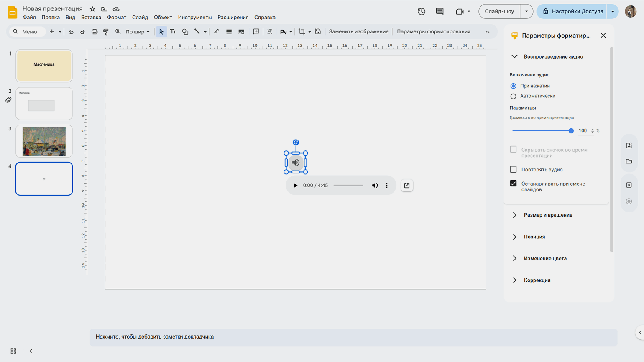
Task: Uncheck 'Останавливать при смене слайдов'
Action: (x=514, y=184)
